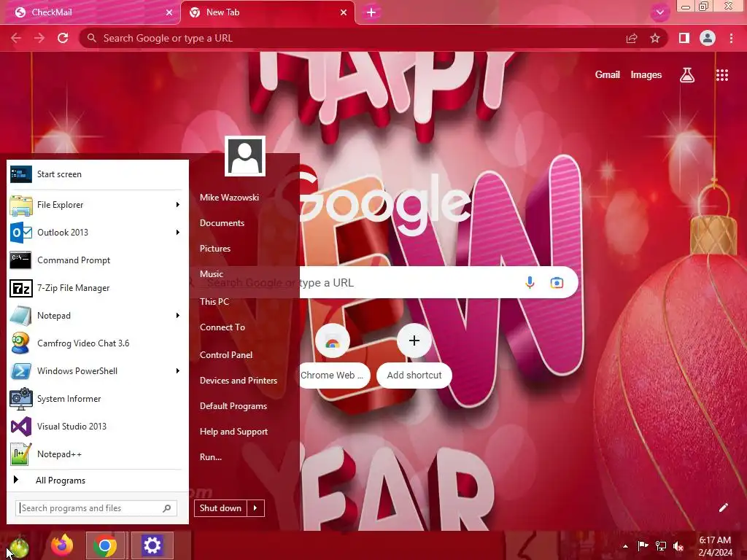This screenshot has width=747, height=560.
Task: Select the New Tab tab
Action: (268, 12)
